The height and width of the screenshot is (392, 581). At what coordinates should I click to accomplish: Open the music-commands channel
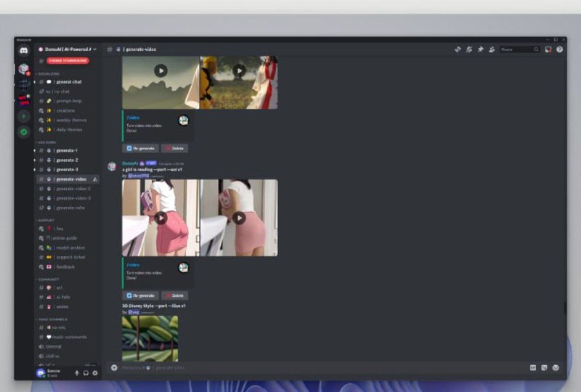tap(68, 337)
